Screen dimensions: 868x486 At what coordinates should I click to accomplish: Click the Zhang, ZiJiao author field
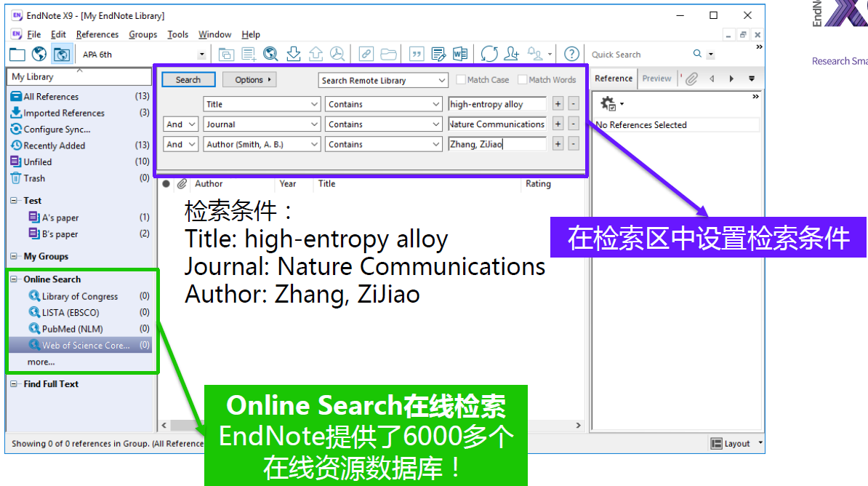[x=497, y=144]
